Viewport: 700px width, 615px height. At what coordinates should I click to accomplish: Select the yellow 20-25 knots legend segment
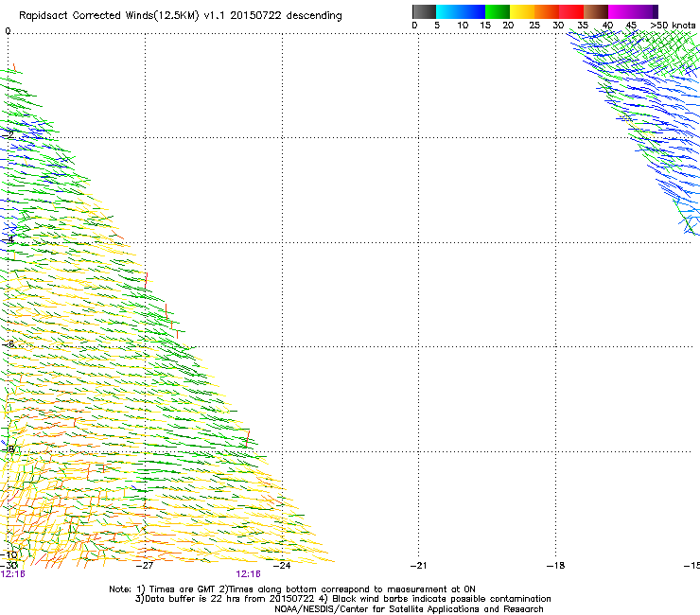tap(522, 11)
